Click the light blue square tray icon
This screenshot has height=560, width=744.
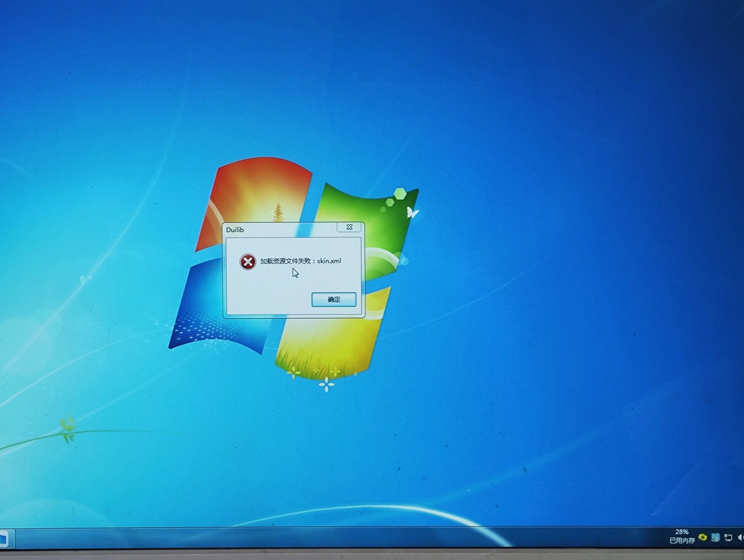716,537
